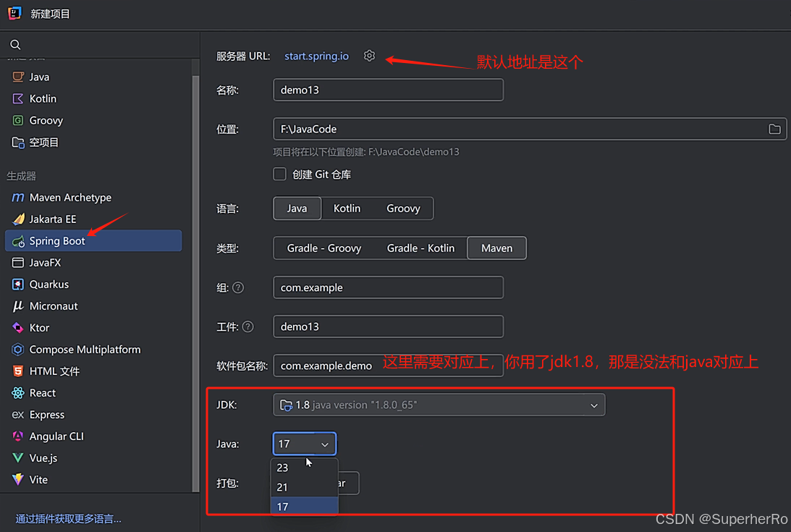Click the Jakarta EE sail icon
Image resolution: width=791 pixels, height=532 pixels.
click(18, 219)
